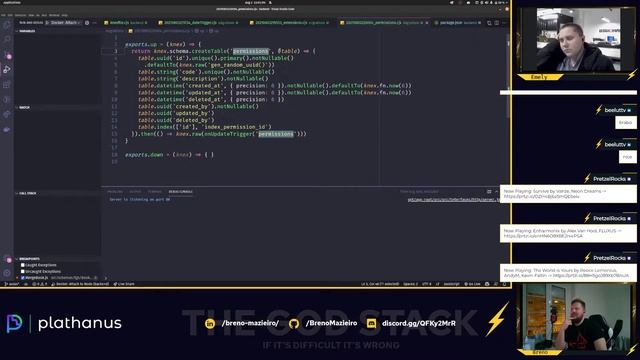Click the /breno-mazieiro/ LinkedIn handle text

point(250,323)
